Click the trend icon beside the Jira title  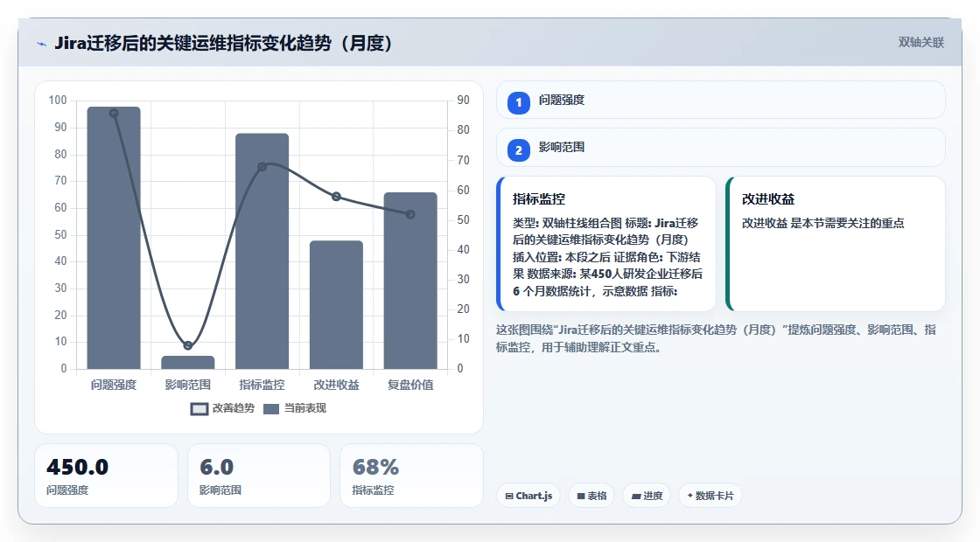pyautogui.click(x=42, y=44)
